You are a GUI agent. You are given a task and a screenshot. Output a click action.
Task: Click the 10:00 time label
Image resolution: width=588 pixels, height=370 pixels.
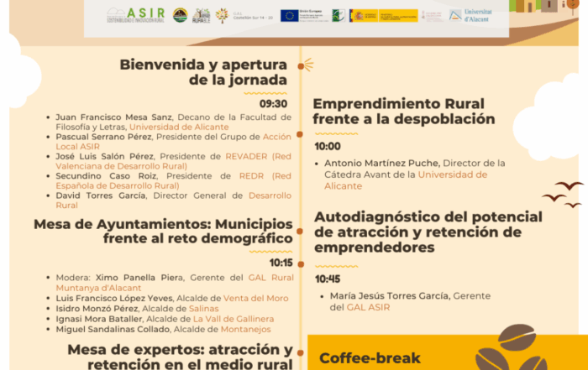(328, 147)
